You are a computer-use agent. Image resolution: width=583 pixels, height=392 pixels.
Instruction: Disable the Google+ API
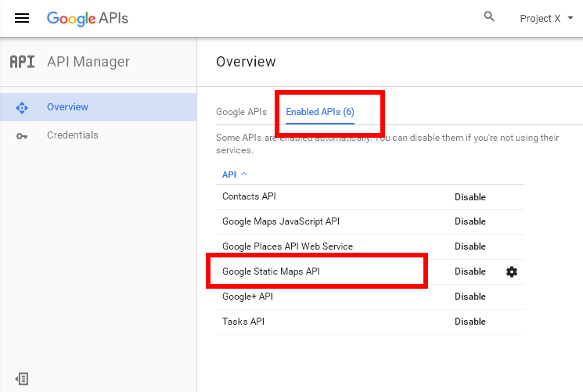[x=470, y=297]
